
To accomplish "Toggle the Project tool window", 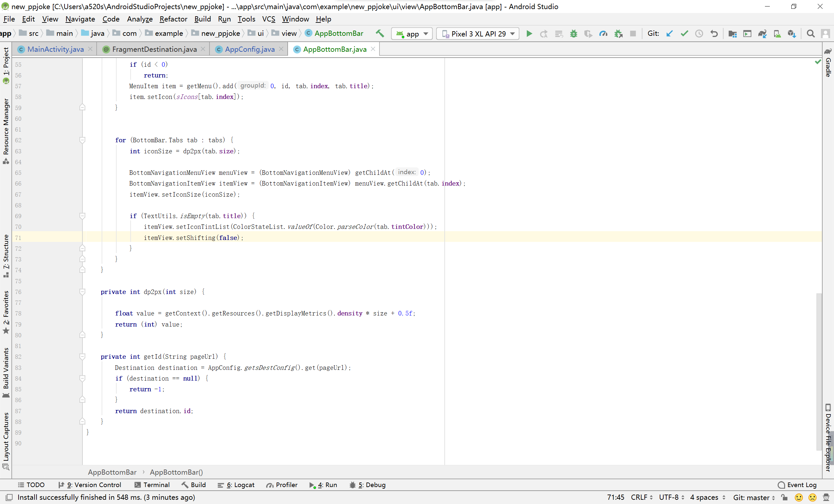I will [6, 62].
